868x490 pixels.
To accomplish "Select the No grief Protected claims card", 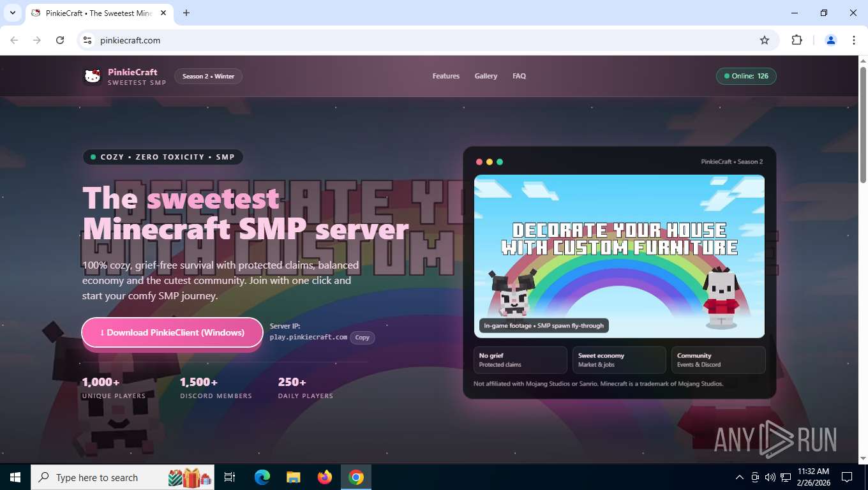I will tap(520, 360).
